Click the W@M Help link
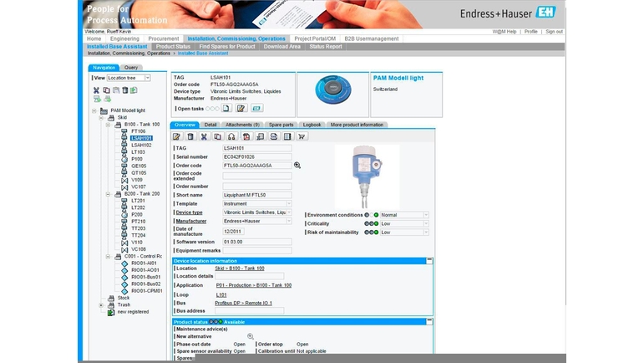644x363 pixels. (505, 32)
